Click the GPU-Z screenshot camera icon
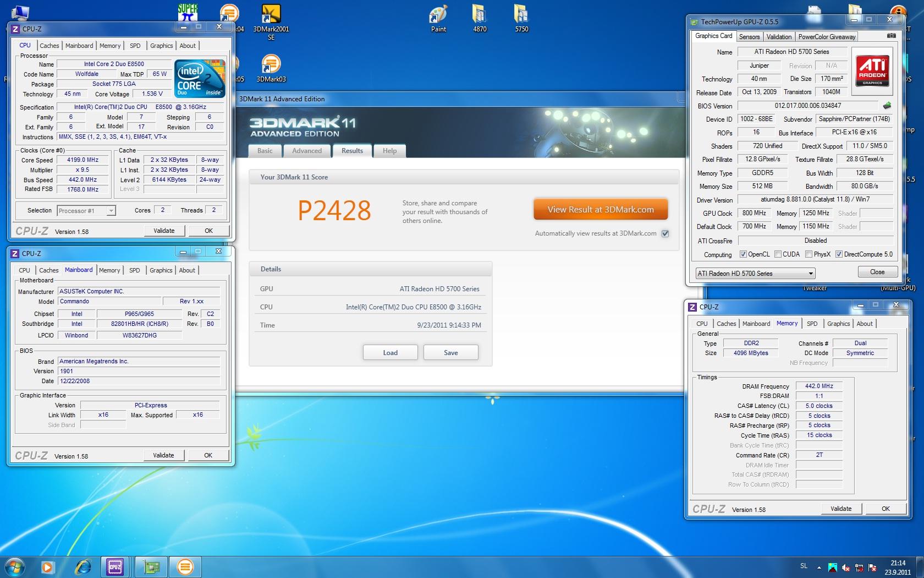Screen dimensions: 924x578 coord(892,36)
